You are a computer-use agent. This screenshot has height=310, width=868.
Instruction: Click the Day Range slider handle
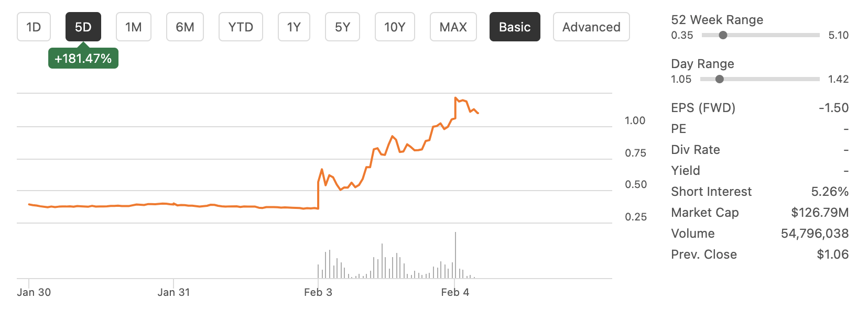point(720,79)
